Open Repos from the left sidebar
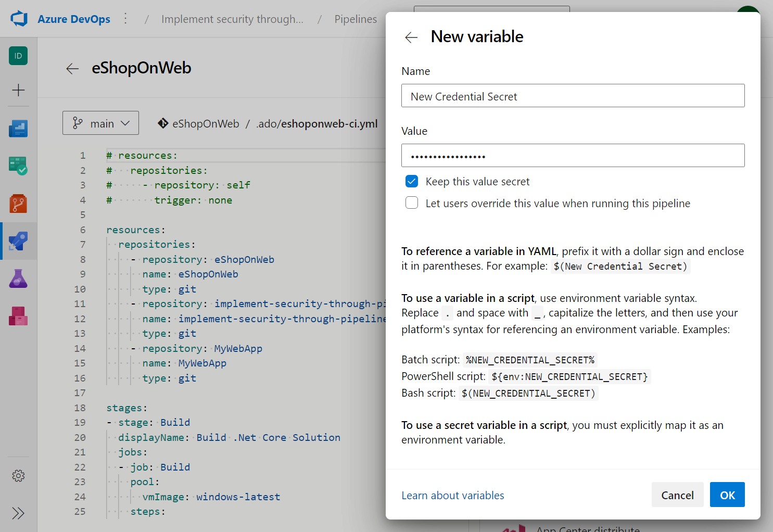This screenshot has width=773, height=532. click(x=18, y=204)
